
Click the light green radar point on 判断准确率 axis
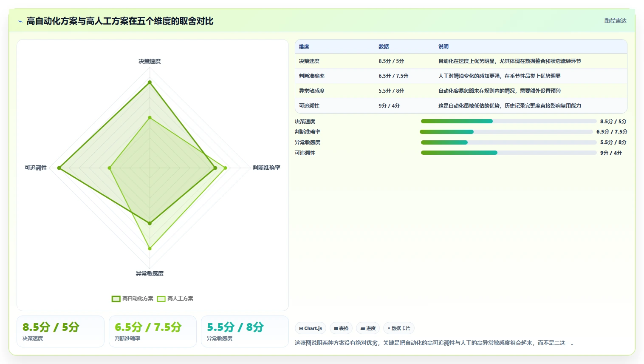(225, 168)
